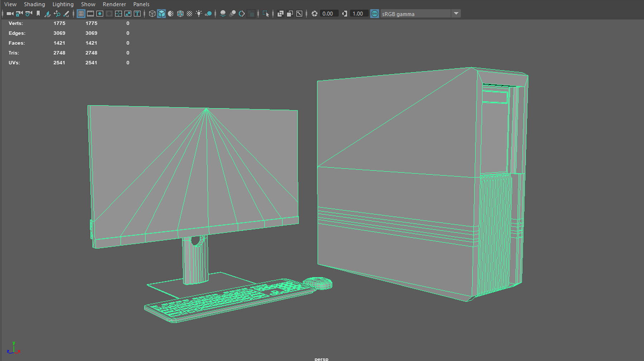Toggle the resolution gate display
644x361 pixels.
point(100,14)
